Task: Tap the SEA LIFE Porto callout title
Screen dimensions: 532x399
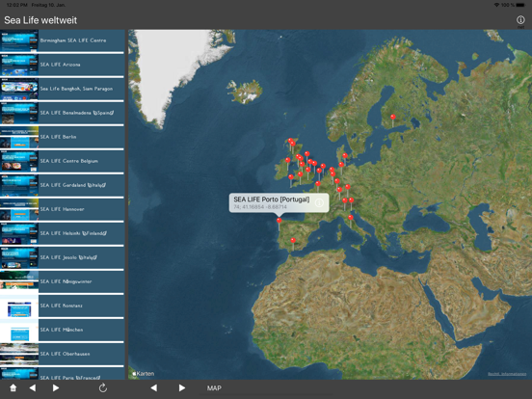Action: coord(272,199)
